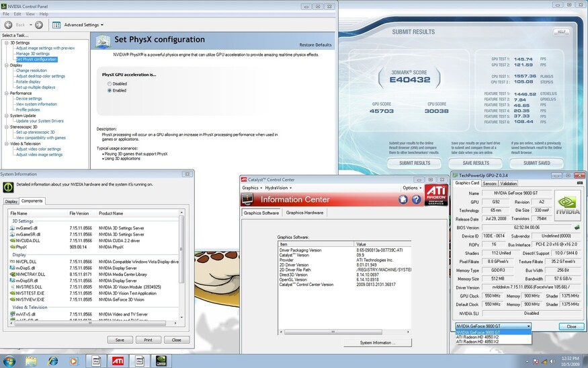
Task: Select the Disabled PhysX radio button
Action: 110,83
